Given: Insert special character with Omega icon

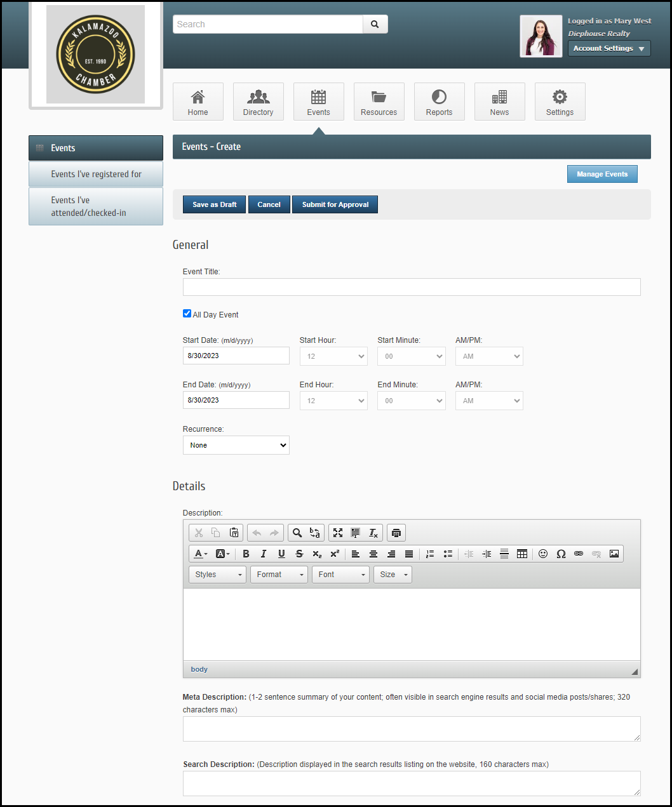Looking at the screenshot, I should pos(561,554).
